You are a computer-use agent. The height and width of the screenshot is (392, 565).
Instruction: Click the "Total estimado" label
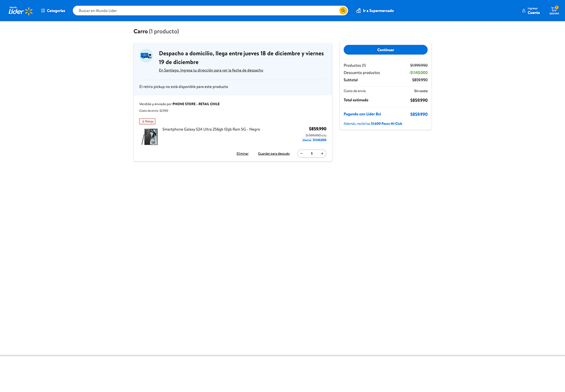pos(356,100)
